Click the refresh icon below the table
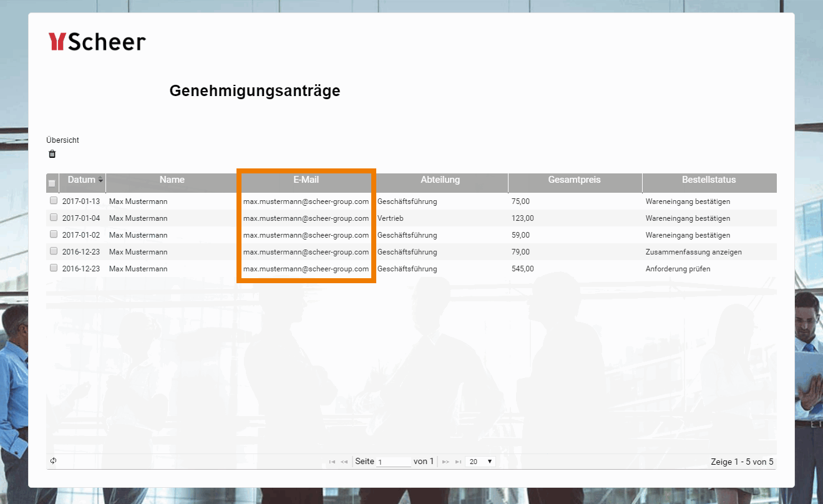The width and height of the screenshot is (823, 504). pyautogui.click(x=53, y=460)
